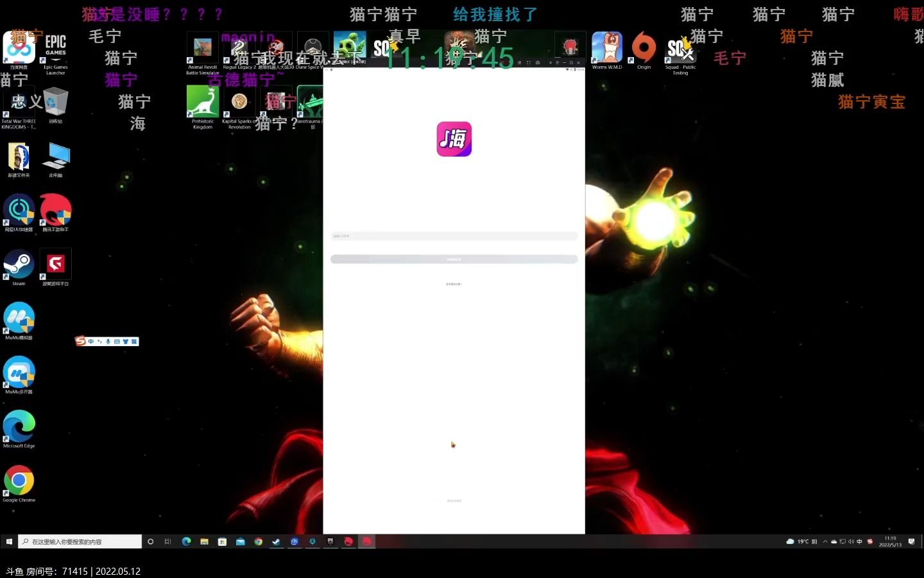Open the Sogou input method toolbar logo

81,341
